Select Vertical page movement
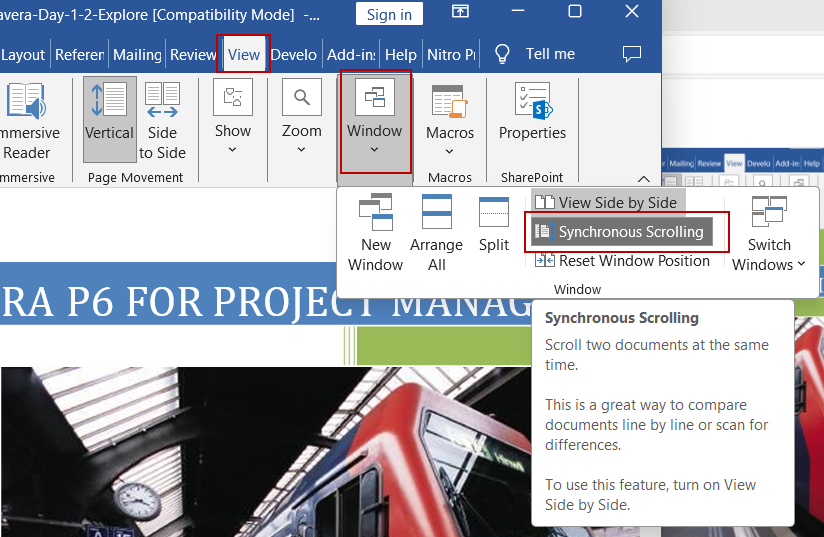Viewport: 824px width, 537px height. [x=109, y=119]
